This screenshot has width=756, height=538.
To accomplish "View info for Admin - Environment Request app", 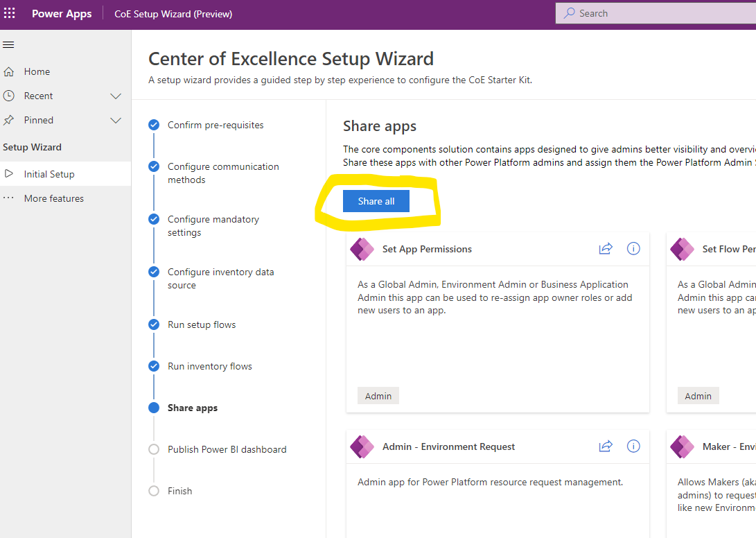I will 633,446.
